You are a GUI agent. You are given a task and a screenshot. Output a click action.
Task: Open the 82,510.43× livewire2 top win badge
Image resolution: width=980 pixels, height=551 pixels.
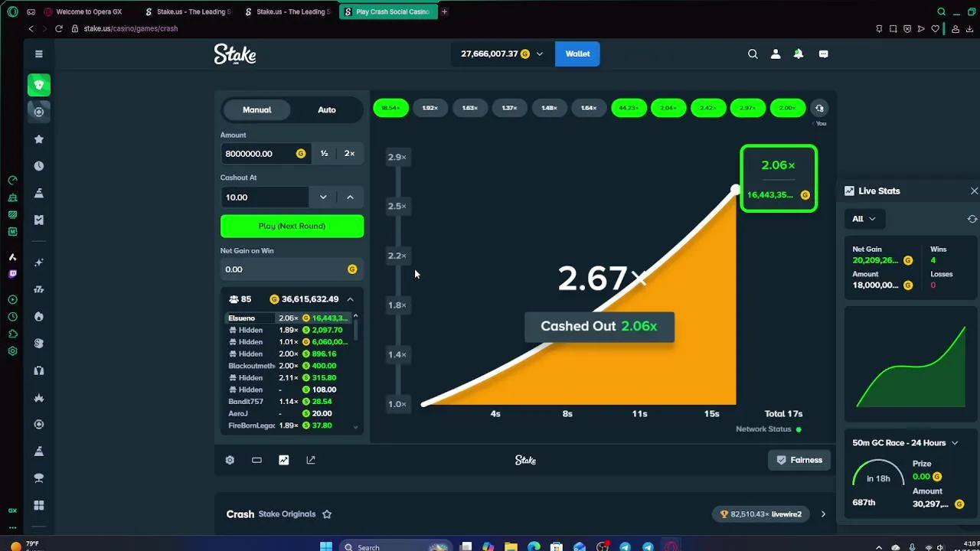tap(762, 514)
